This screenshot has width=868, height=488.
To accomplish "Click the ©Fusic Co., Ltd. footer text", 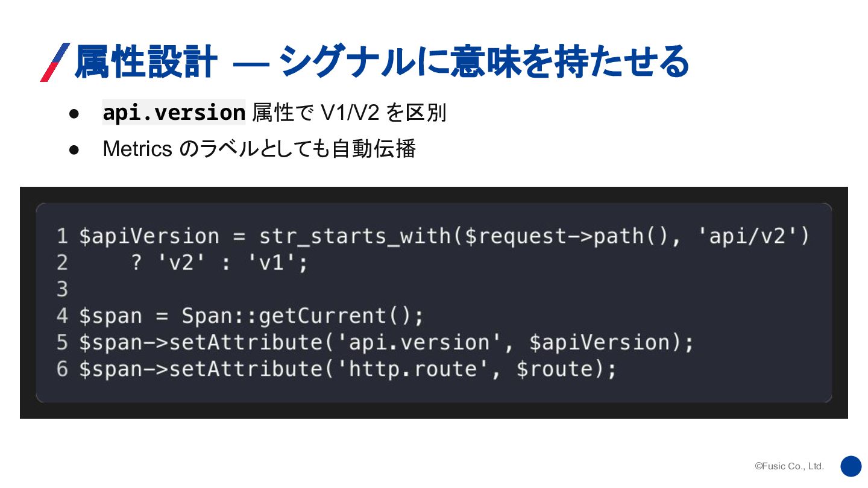I will click(789, 466).
